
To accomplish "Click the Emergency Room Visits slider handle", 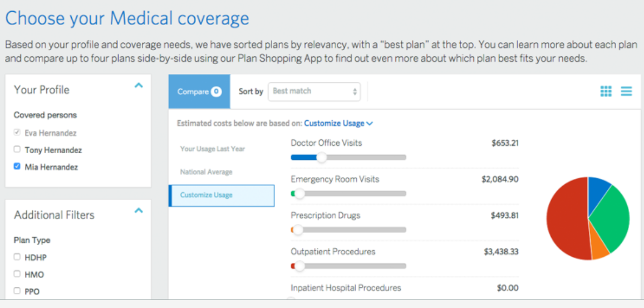I will coord(299,194).
